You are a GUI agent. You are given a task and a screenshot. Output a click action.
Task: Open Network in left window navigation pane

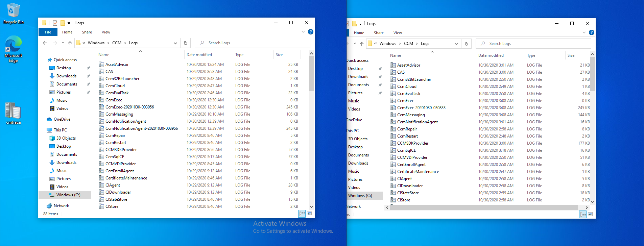tap(61, 206)
